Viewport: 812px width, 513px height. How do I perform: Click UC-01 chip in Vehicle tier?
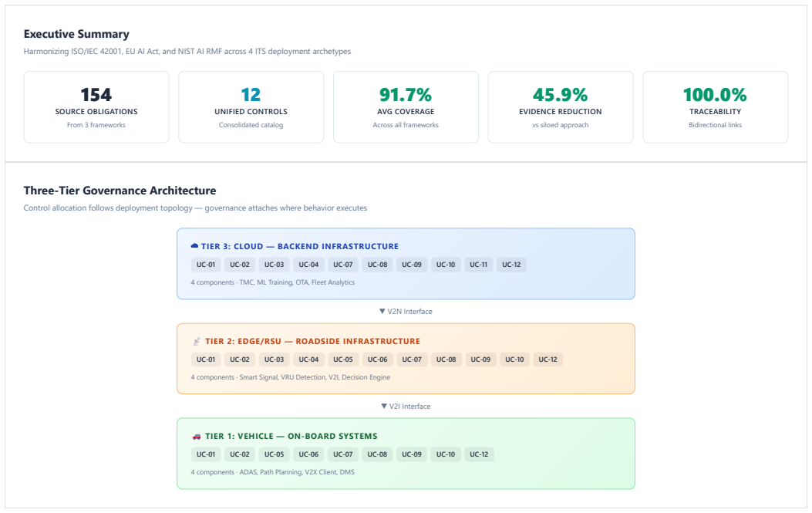tap(206, 454)
